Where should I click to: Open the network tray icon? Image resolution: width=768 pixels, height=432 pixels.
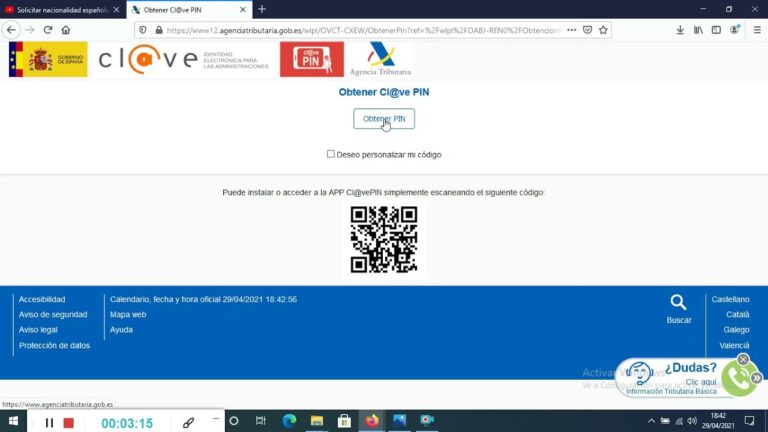(679, 421)
